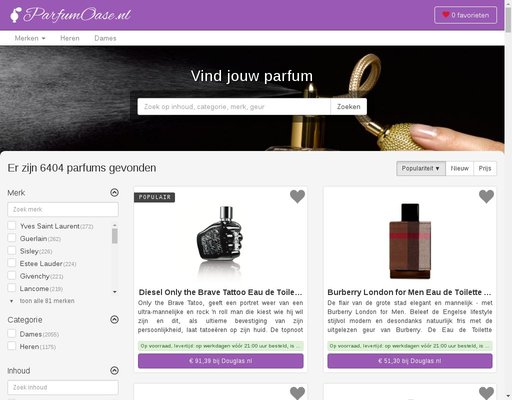Click the down arrow of brand list scrollbar

click(x=115, y=292)
